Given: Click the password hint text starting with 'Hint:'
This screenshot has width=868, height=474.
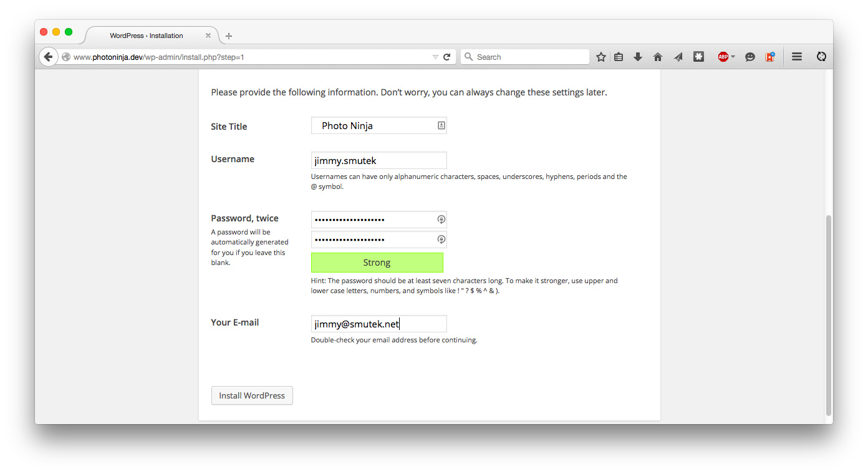Looking at the screenshot, I should (465, 286).
